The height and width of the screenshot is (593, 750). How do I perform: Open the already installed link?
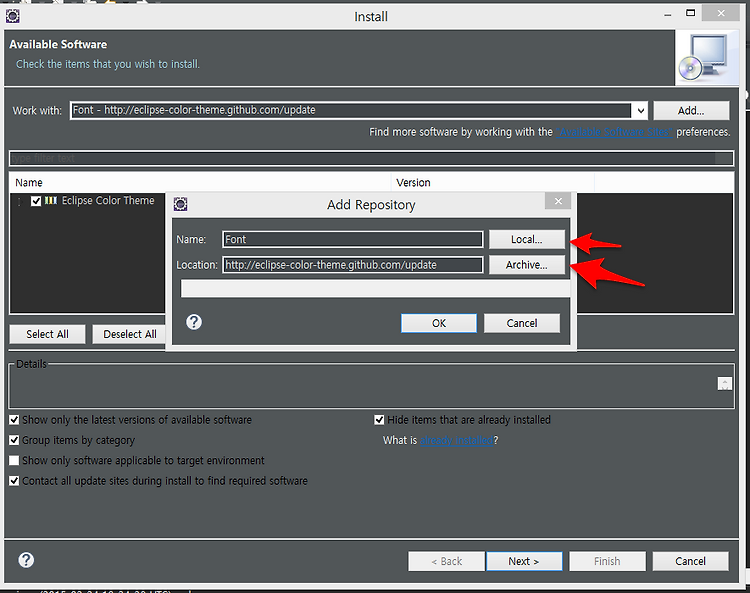tap(457, 440)
